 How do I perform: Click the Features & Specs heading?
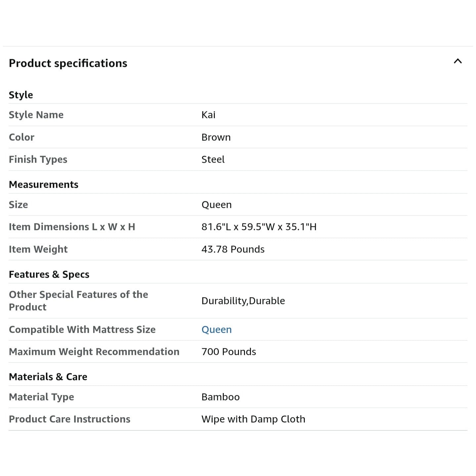pyautogui.click(x=49, y=274)
